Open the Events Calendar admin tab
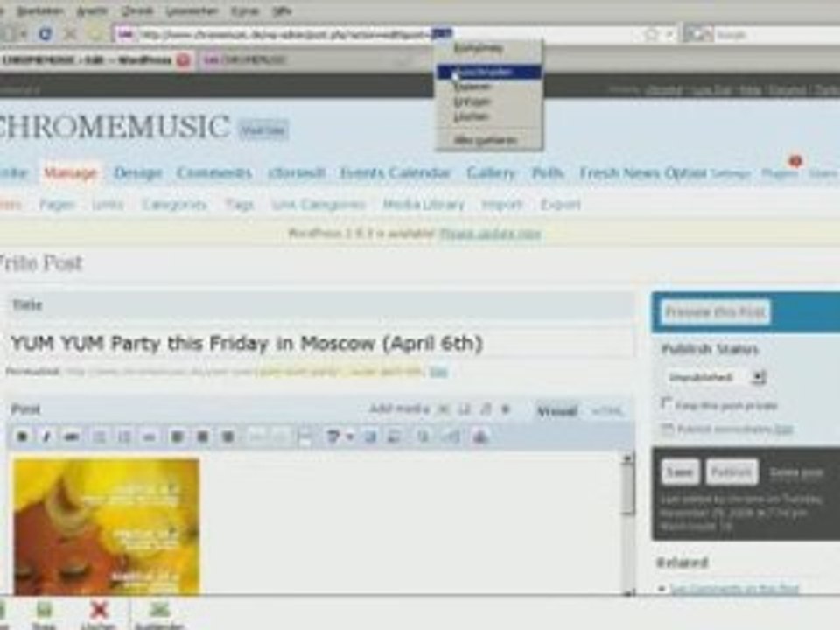The image size is (840, 630). (395, 173)
